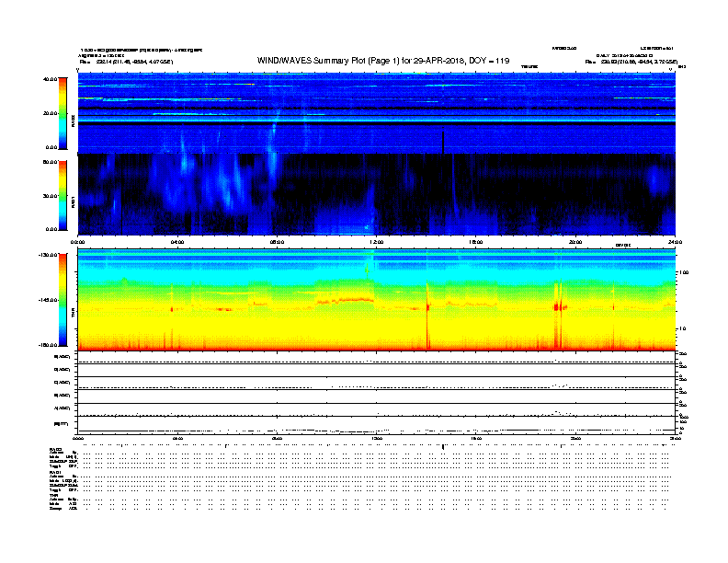Image resolution: width=728 pixels, height=563 pixels.
Task: Select the 20.00 RAD2 scale label
Action: pyautogui.click(x=51, y=113)
